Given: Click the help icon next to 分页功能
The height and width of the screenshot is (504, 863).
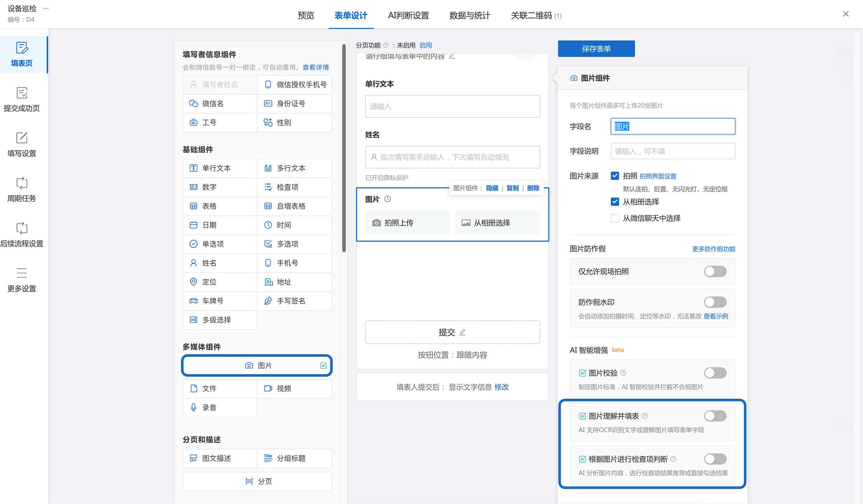Looking at the screenshot, I should [x=386, y=45].
